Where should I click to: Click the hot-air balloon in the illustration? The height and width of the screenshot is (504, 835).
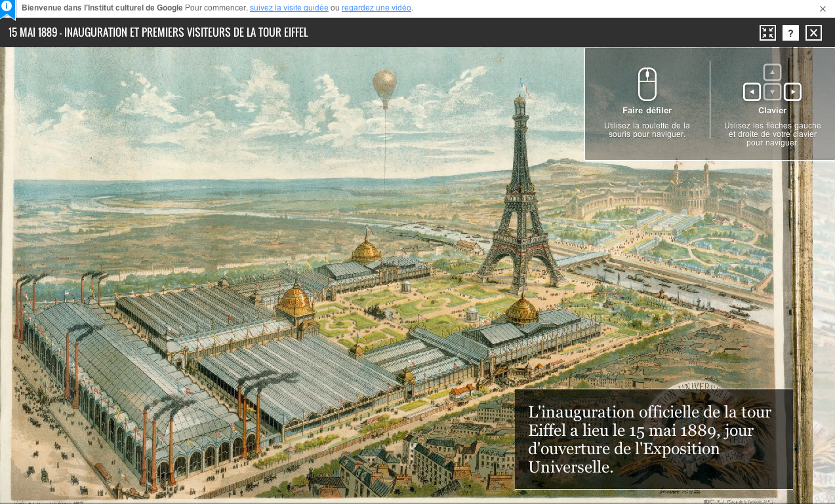[384, 87]
